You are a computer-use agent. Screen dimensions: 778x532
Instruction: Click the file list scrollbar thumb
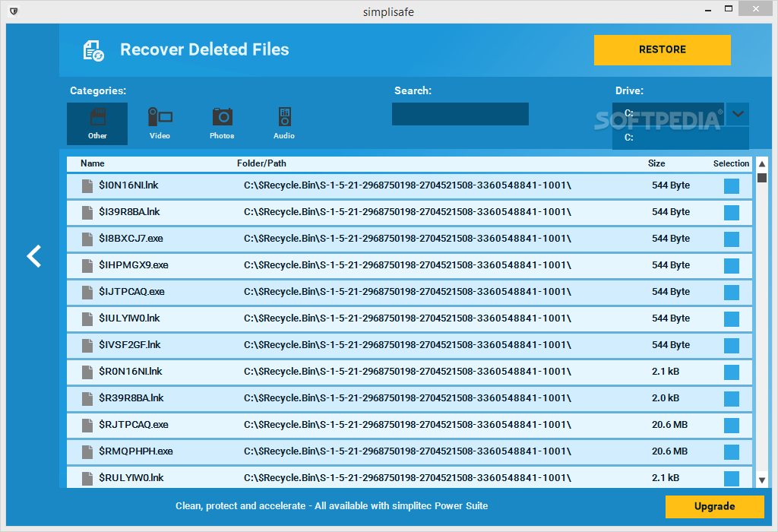tap(762, 178)
